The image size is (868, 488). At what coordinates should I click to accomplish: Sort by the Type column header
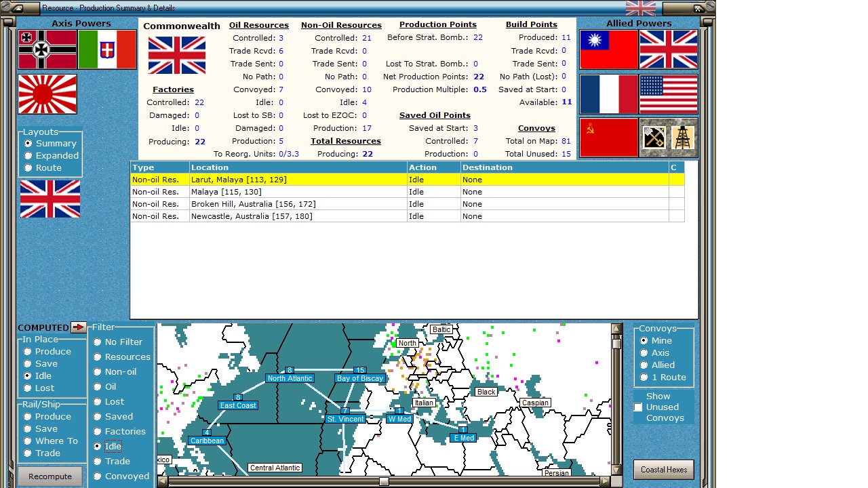tap(160, 167)
